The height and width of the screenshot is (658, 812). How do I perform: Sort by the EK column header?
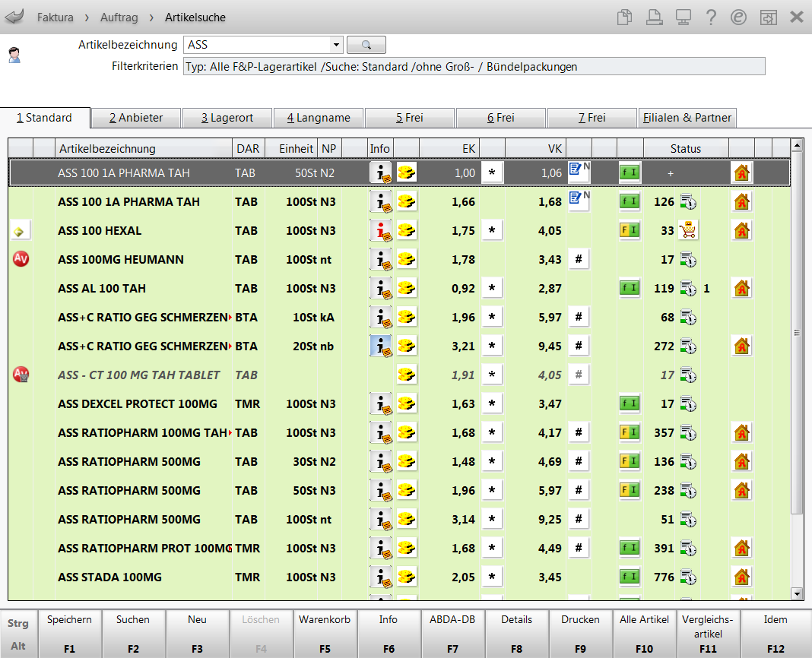tap(449, 149)
